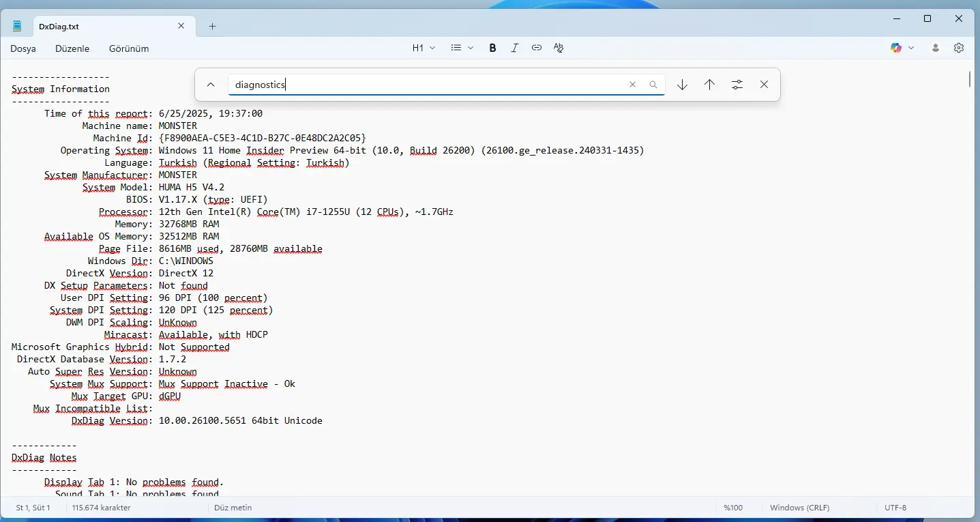
Task: Expand the Copilot options chevron
Action: pyautogui.click(x=911, y=48)
